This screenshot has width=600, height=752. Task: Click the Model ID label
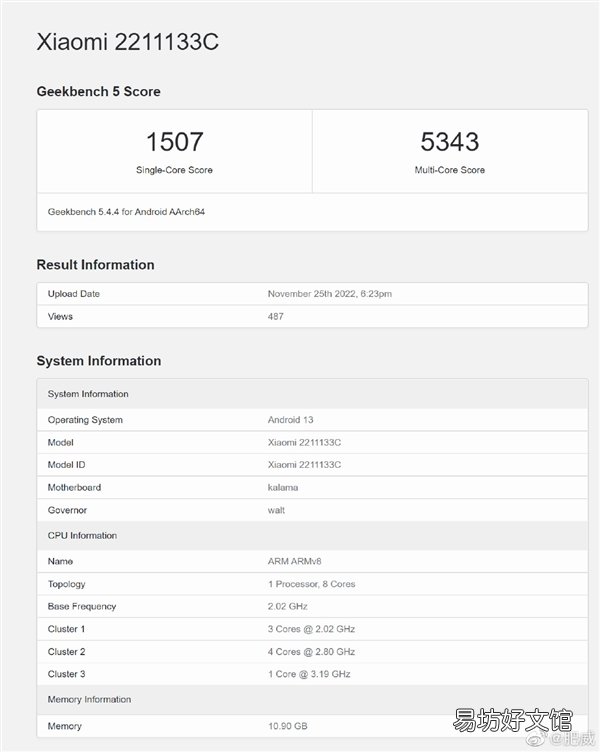(x=66, y=465)
